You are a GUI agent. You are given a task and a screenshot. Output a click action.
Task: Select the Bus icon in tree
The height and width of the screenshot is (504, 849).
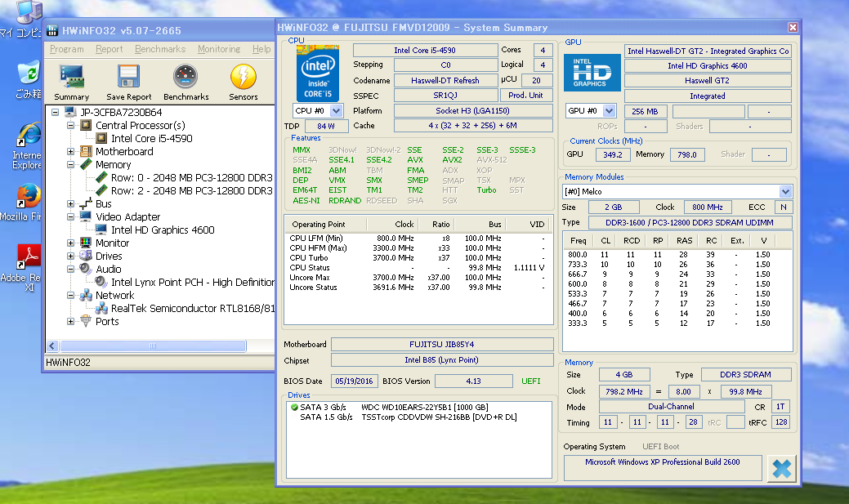86,204
